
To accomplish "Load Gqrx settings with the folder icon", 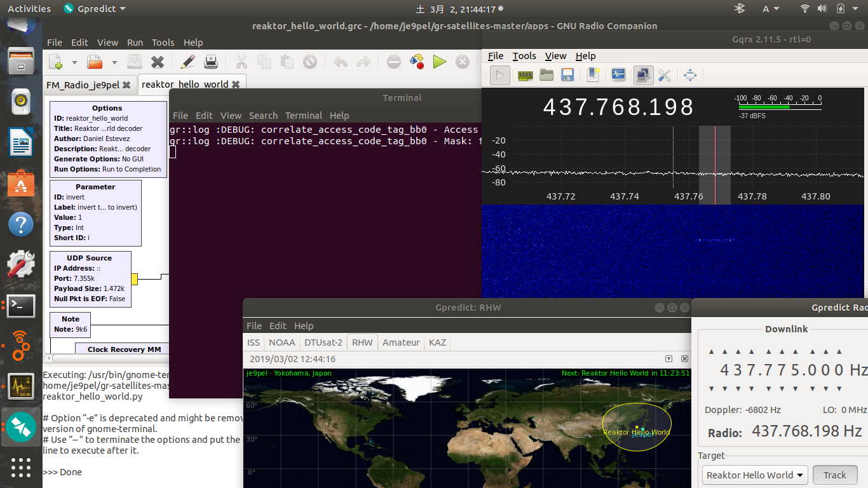I will 546,76.
